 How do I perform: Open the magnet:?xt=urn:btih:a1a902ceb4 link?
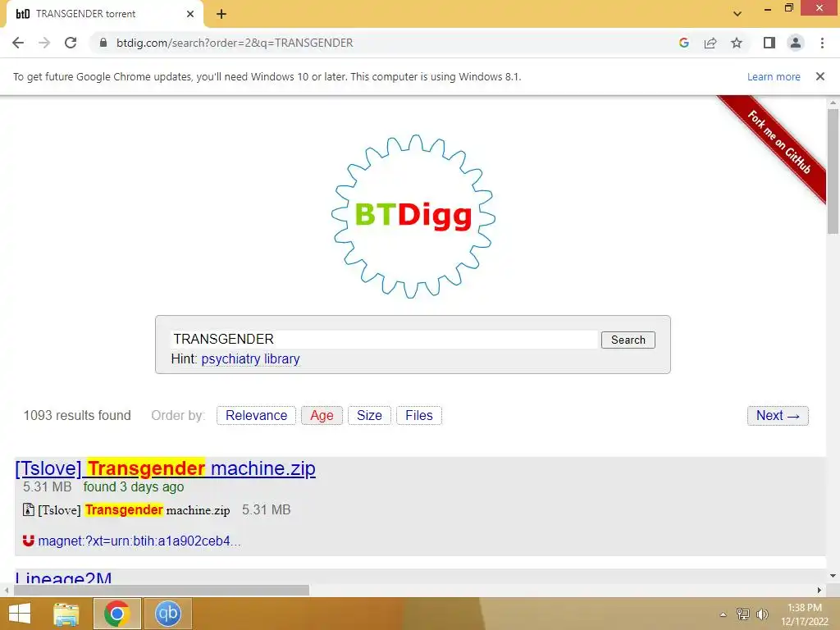139,541
